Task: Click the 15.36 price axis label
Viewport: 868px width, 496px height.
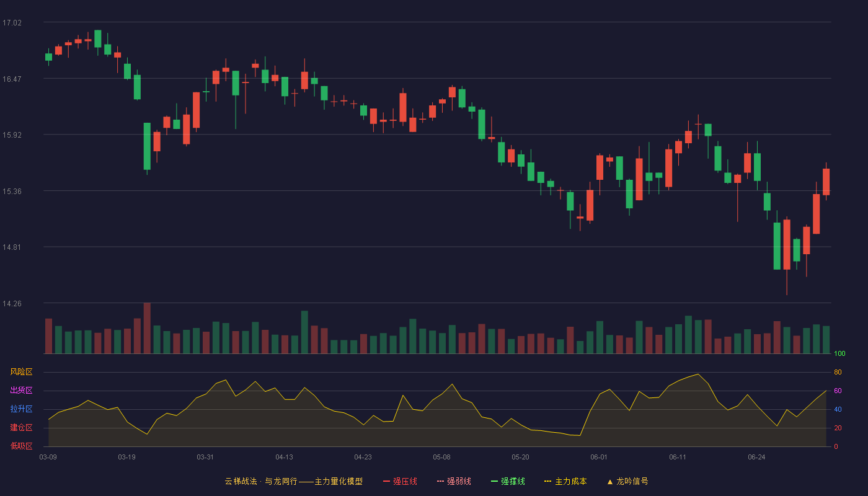Action: pos(12,192)
